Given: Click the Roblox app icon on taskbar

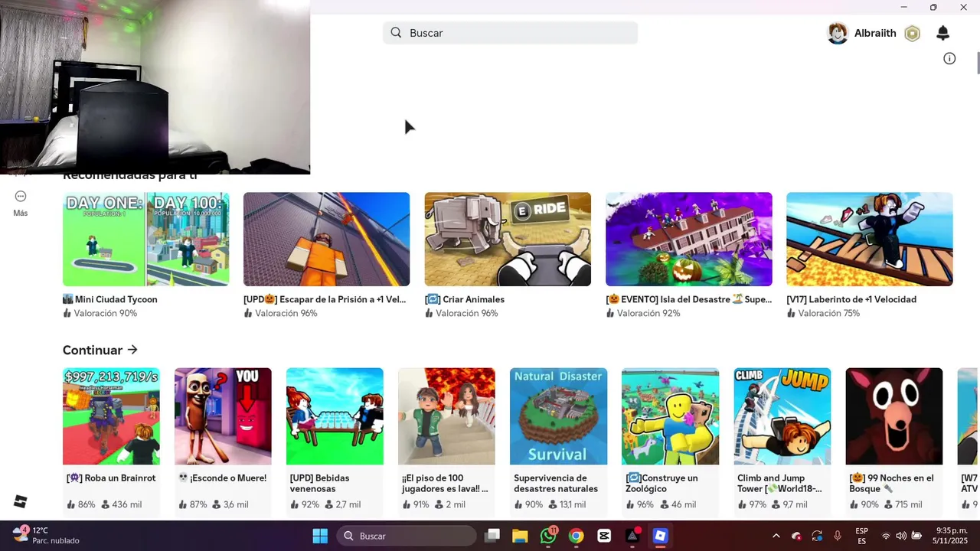Looking at the screenshot, I should coord(660,536).
